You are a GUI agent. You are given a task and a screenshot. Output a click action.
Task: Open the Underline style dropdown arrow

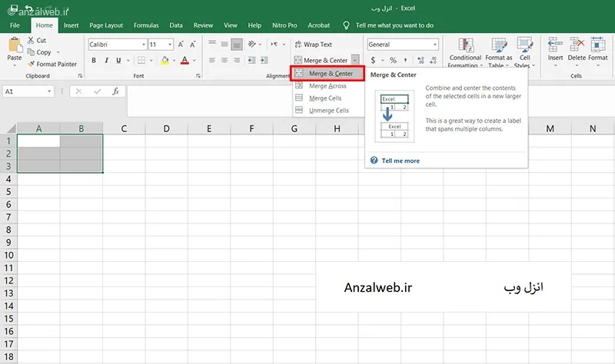click(128, 61)
